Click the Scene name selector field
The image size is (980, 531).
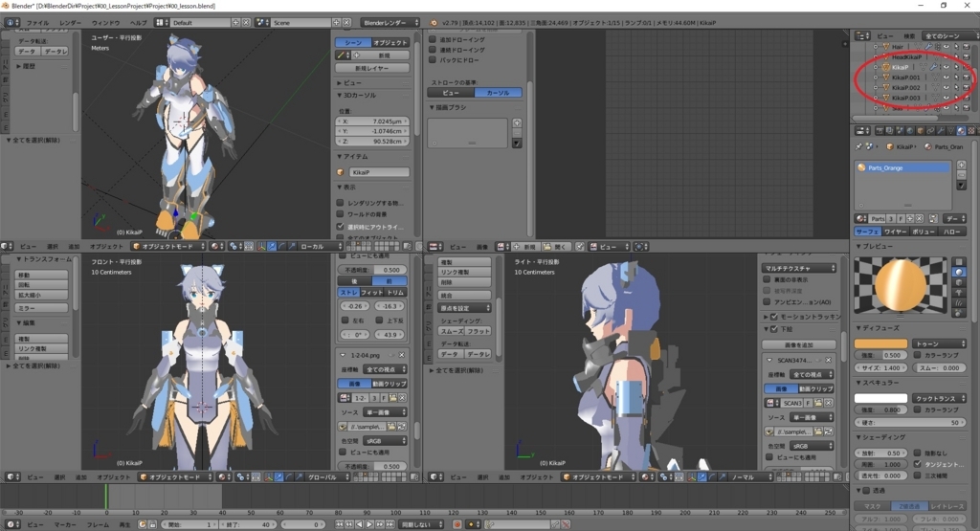pyautogui.click(x=301, y=23)
